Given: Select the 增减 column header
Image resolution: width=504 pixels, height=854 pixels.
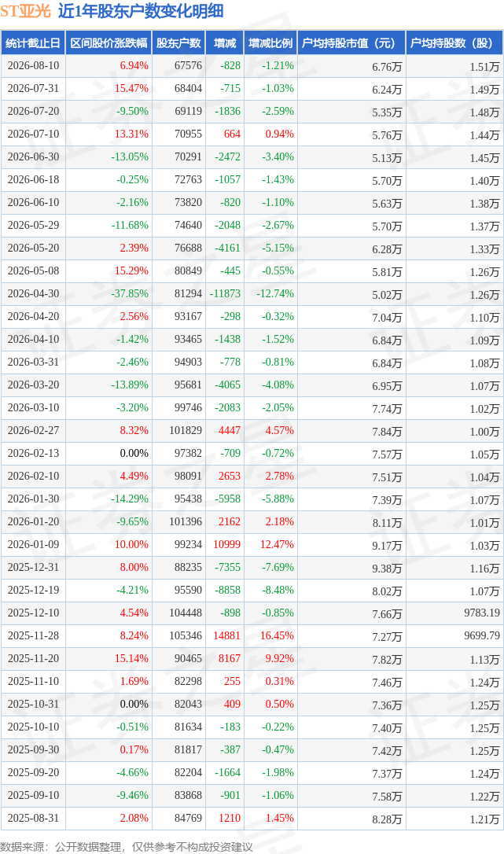Looking at the screenshot, I should pos(225,43).
